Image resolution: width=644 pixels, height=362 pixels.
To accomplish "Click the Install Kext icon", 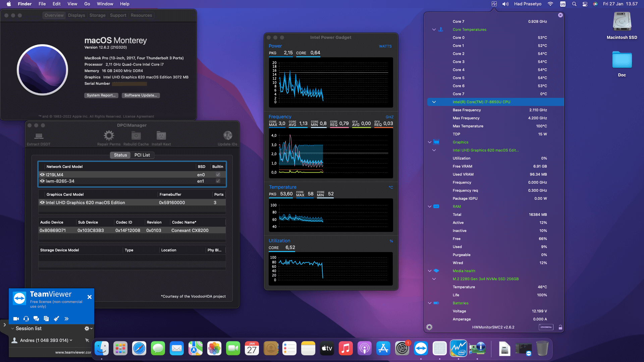I will tap(161, 135).
